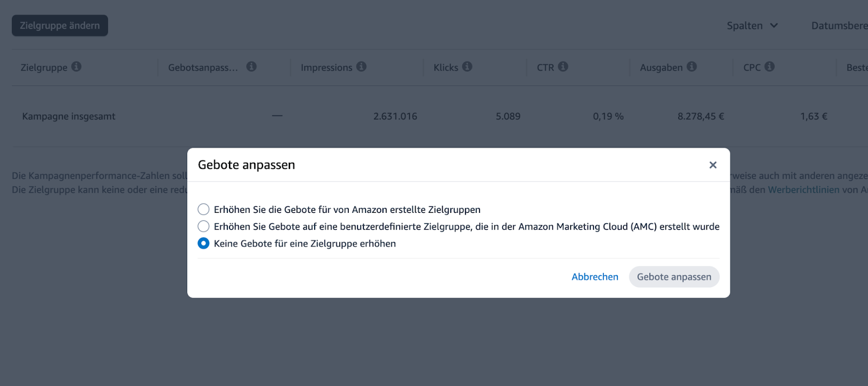Click info icon next to CTR
The width and height of the screenshot is (868, 386).
563,67
